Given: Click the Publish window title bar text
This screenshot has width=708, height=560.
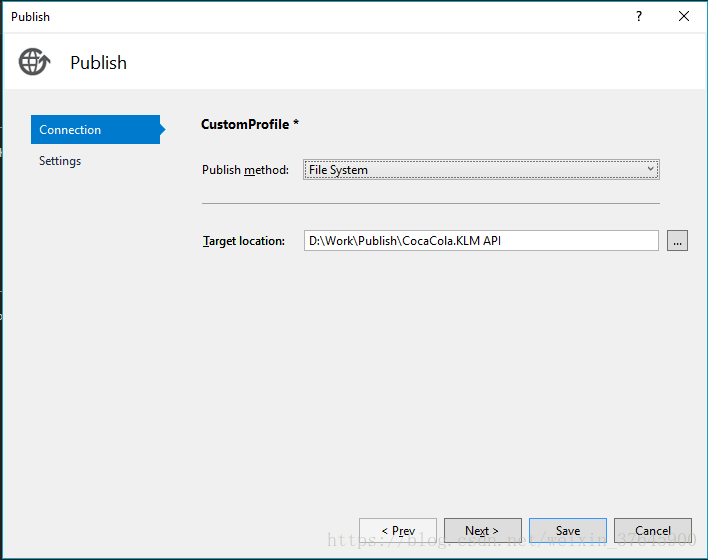Looking at the screenshot, I should coord(30,16).
